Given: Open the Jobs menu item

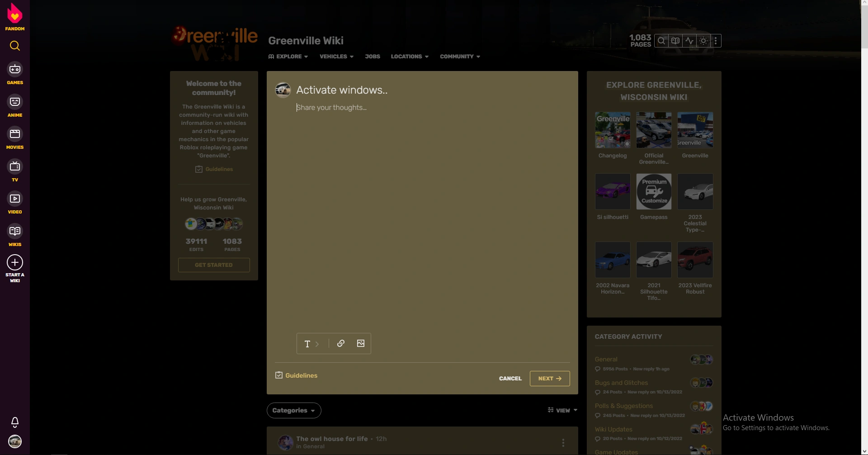Looking at the screenshot, I should pos(373,57).
